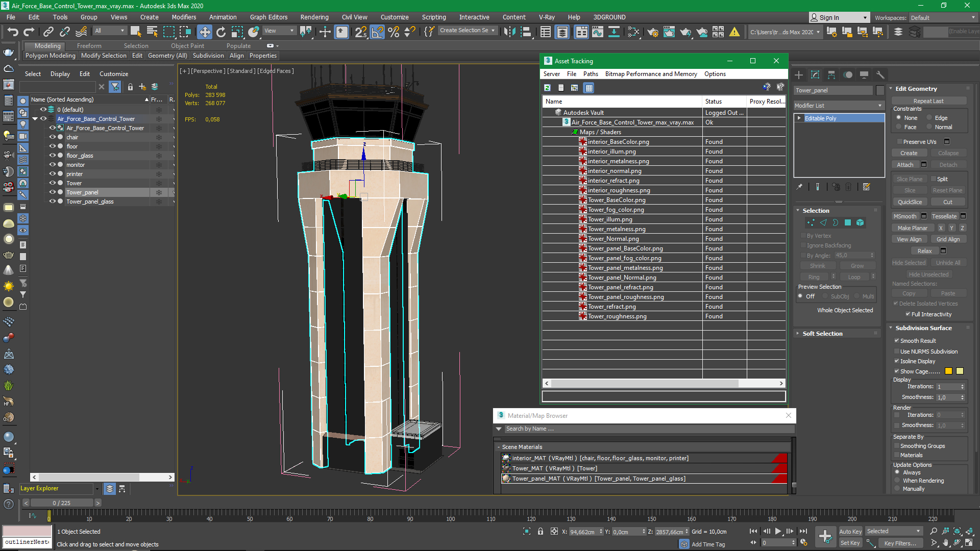Open the Utilities wrench panel tab
This screenshot has height=551, width=980.
tap(880, 74)
